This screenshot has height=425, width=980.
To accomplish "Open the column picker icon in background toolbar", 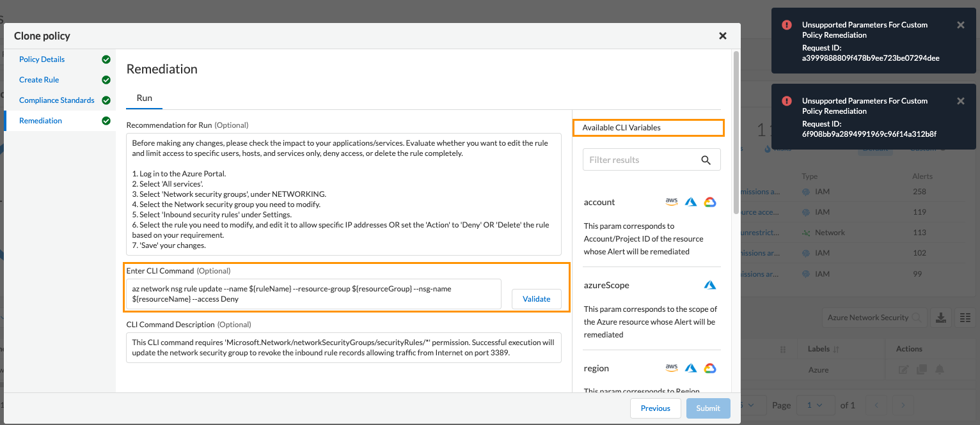I will (x=965, y=318).
